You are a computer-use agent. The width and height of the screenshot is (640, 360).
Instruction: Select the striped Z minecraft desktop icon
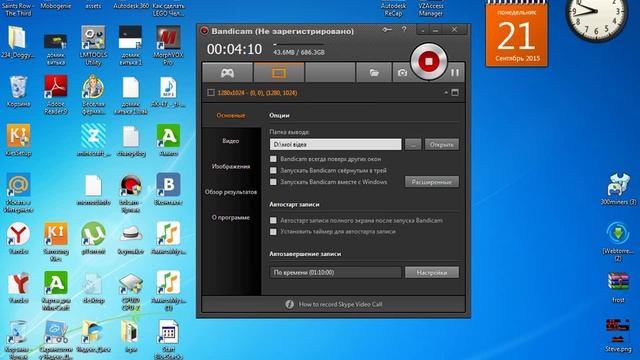coord(93,141)
